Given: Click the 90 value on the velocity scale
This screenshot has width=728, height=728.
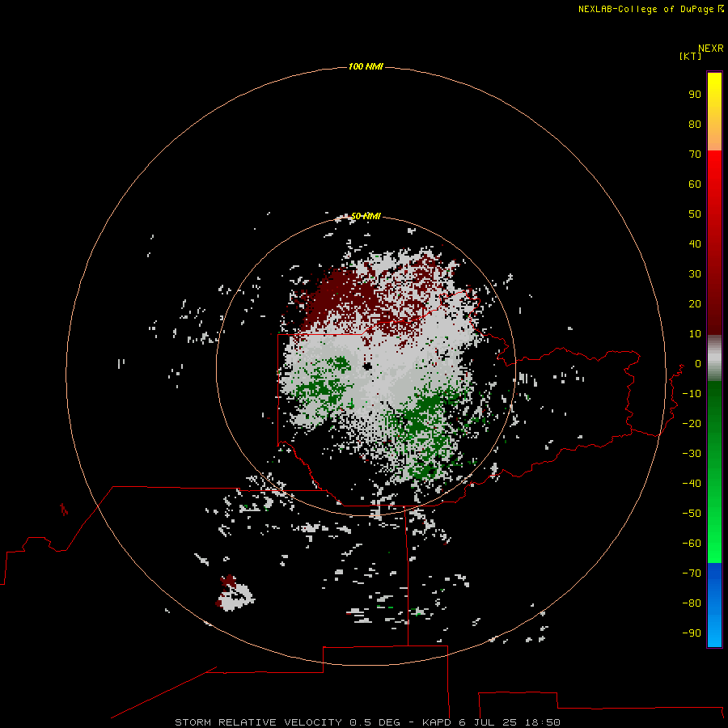Looking at the screenshot, I should [x=695, y=95].
